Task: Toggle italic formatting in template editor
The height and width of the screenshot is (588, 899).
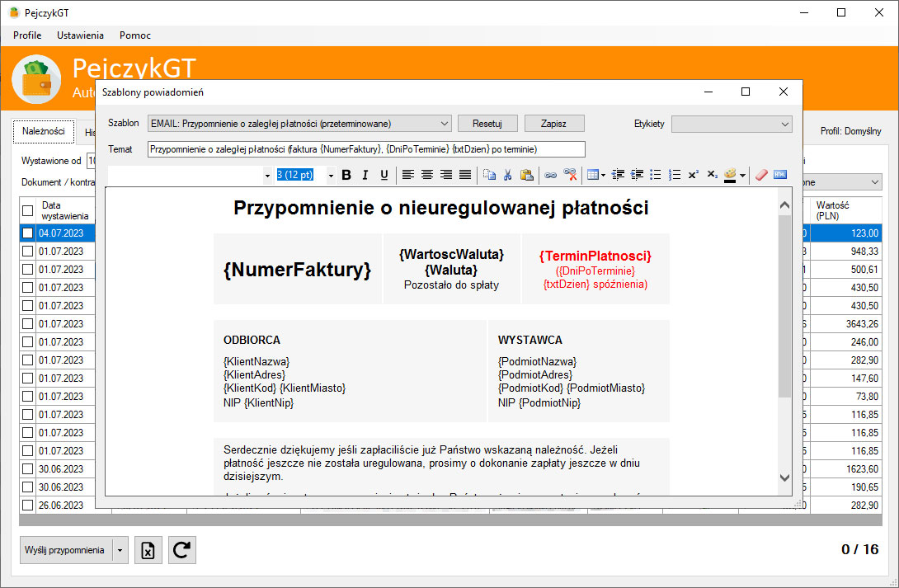Action: point(365,175)
